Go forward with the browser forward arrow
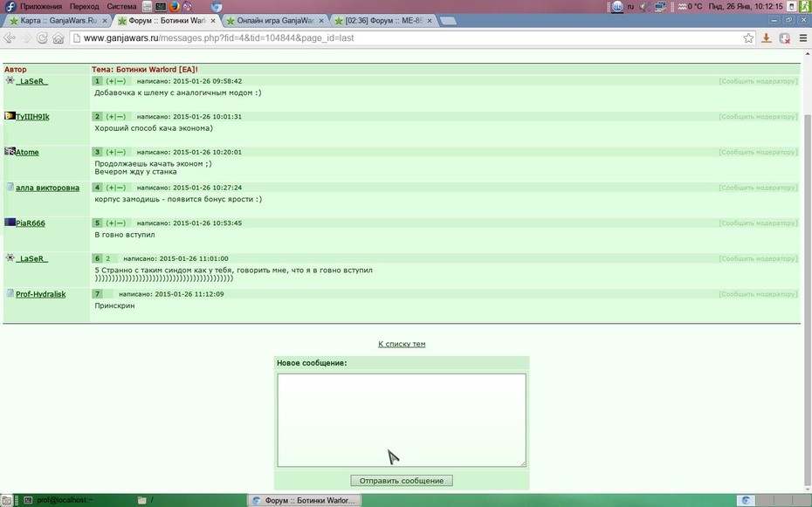This screenshot has width=812, height=507. (x=26, y=38)
